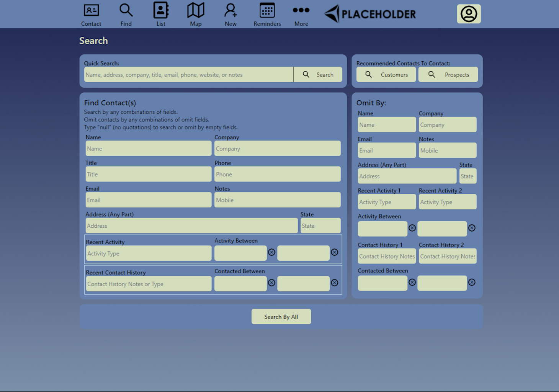Viewport: 559px width, 392px height.
Task: Click the first Omit By Contacted Between date
Action: (382, 283)
